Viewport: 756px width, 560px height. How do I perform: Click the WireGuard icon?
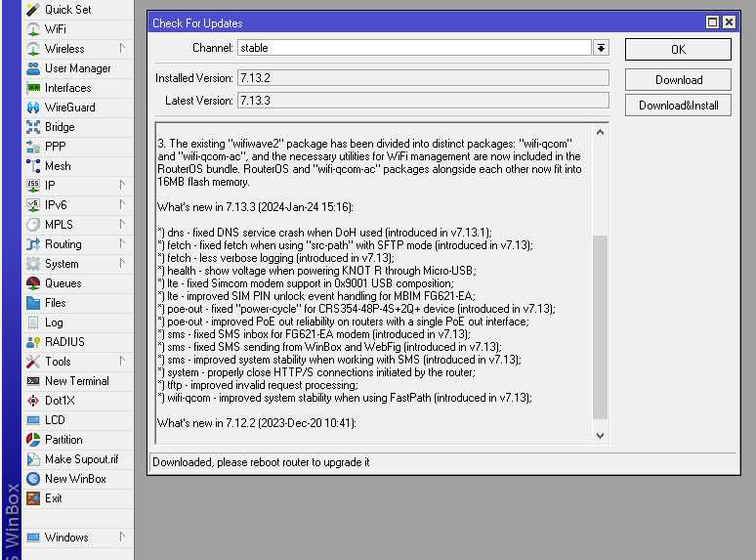33,108
